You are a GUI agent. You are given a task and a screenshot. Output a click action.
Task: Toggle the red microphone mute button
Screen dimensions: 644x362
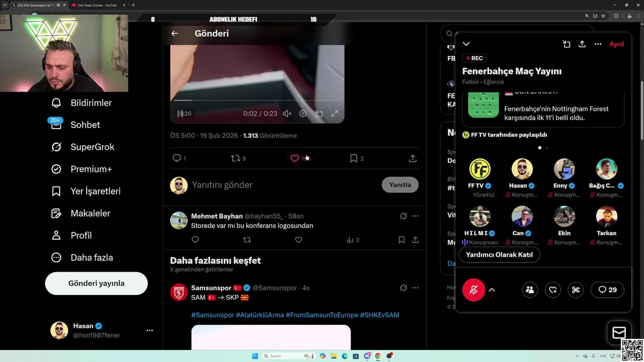[473, 290]
